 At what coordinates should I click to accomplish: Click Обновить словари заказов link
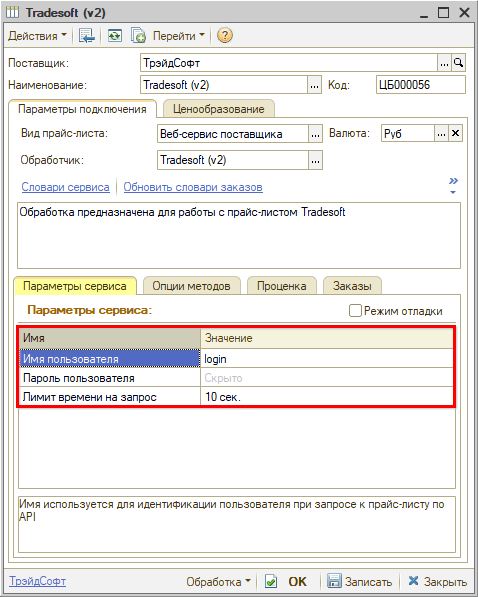point(193,187)
